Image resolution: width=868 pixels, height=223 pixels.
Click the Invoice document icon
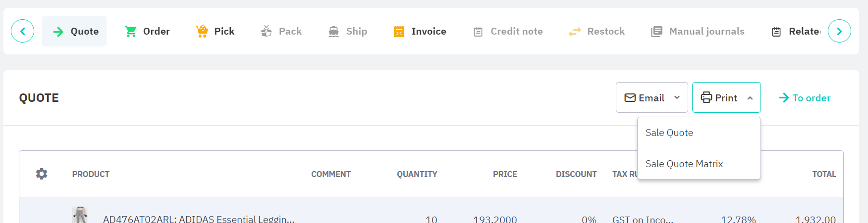point(399,32)
